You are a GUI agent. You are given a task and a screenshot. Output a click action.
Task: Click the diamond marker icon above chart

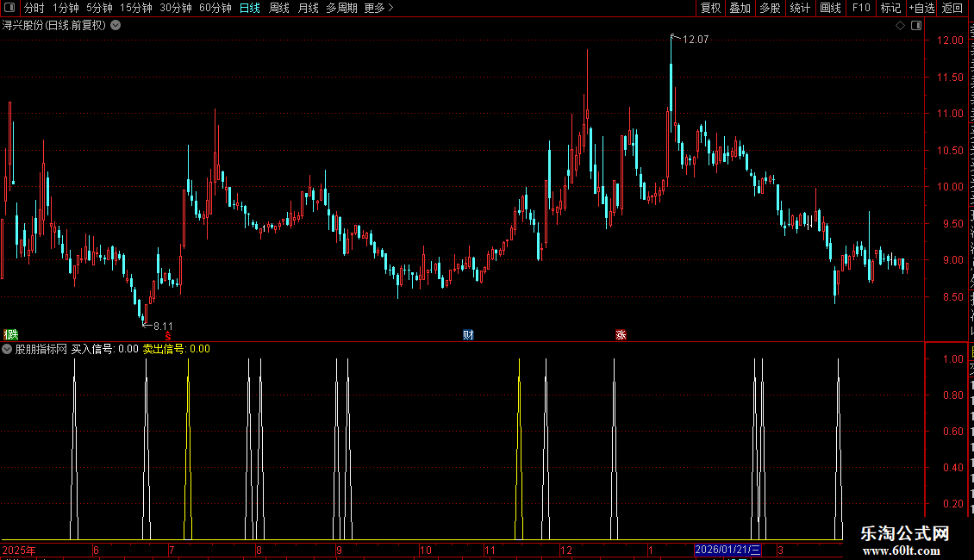(900, 26)
